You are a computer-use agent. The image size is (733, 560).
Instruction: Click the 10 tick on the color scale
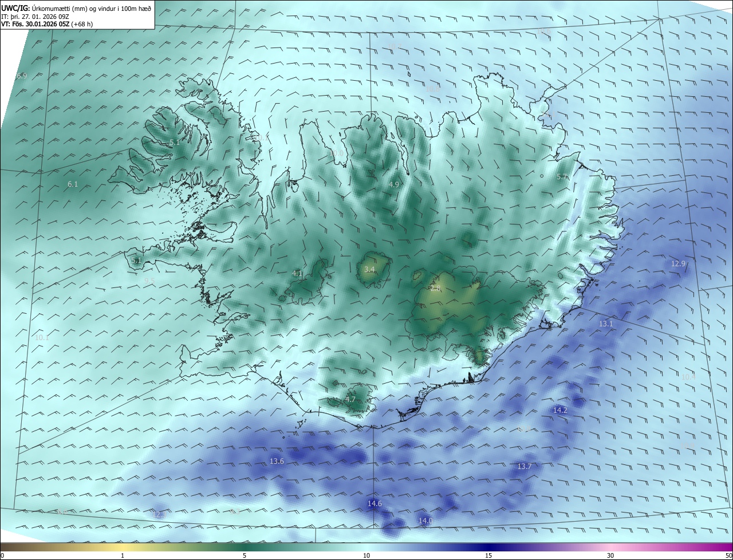tap(366, 555)
